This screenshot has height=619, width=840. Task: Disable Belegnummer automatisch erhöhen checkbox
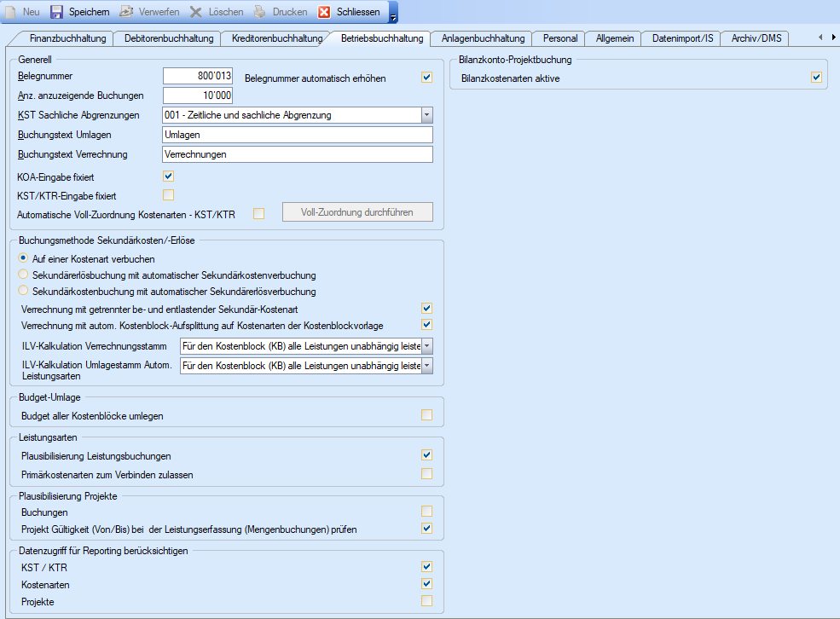[x=427, y=78]
